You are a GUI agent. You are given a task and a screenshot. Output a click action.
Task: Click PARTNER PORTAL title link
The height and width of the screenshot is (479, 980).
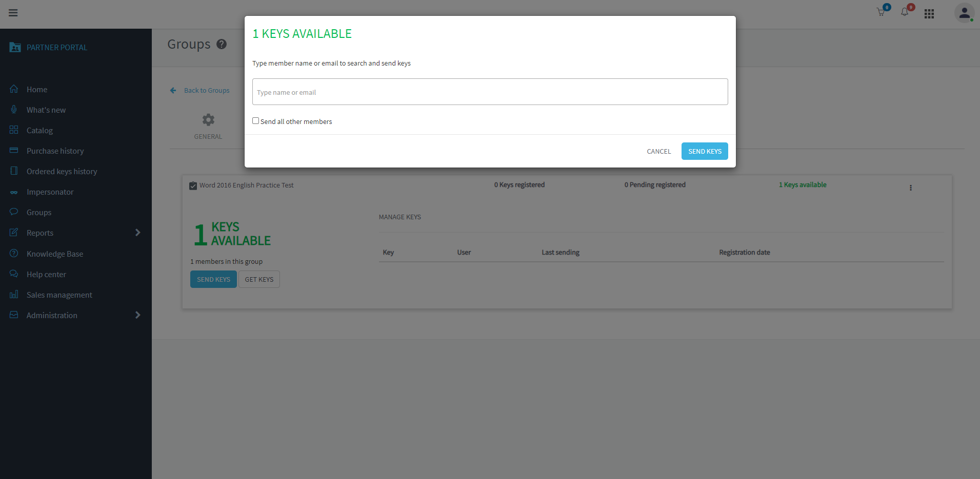tap(57, 47)
